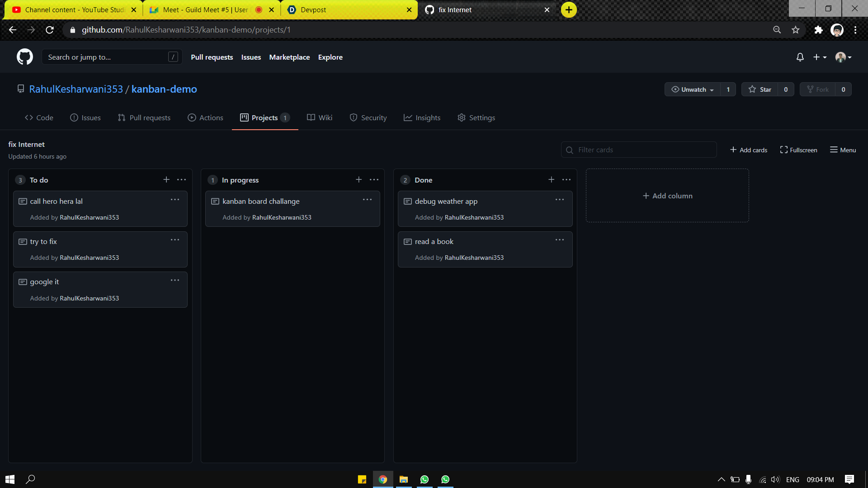The width and height of the screenshot is (868, 488).
Task: Open the create-new plus dropdown
Action: pos(819,57)
